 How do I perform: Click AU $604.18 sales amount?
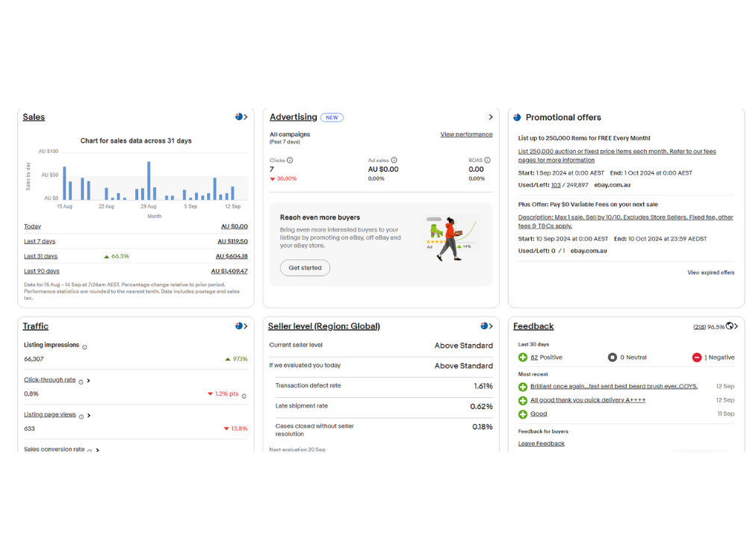point(232,256)
